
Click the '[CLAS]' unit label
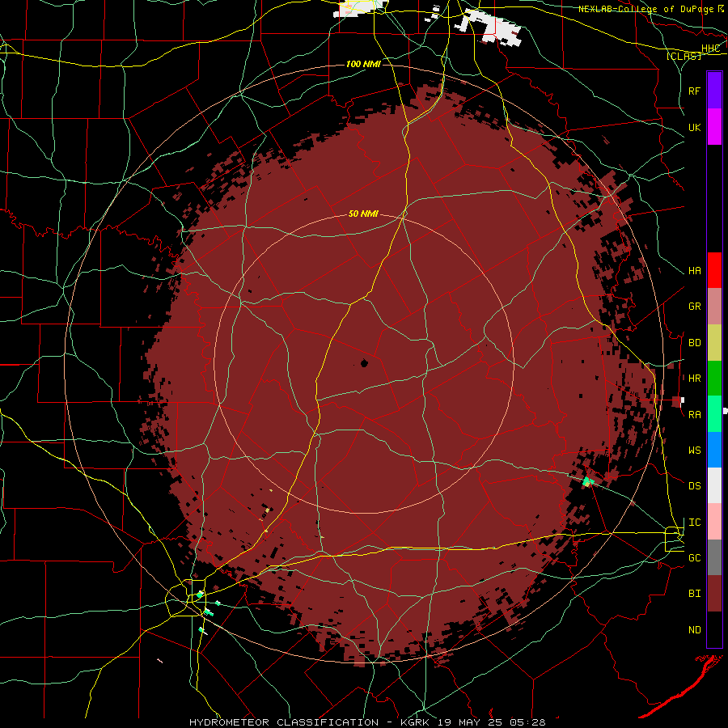(x=684, y=56)
